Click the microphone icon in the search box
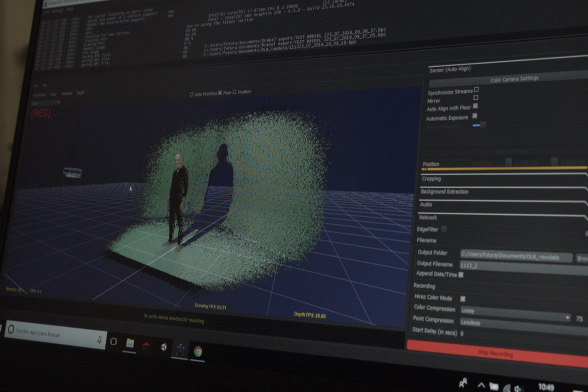This screenshot has height=392, width=588. point(99,339)
